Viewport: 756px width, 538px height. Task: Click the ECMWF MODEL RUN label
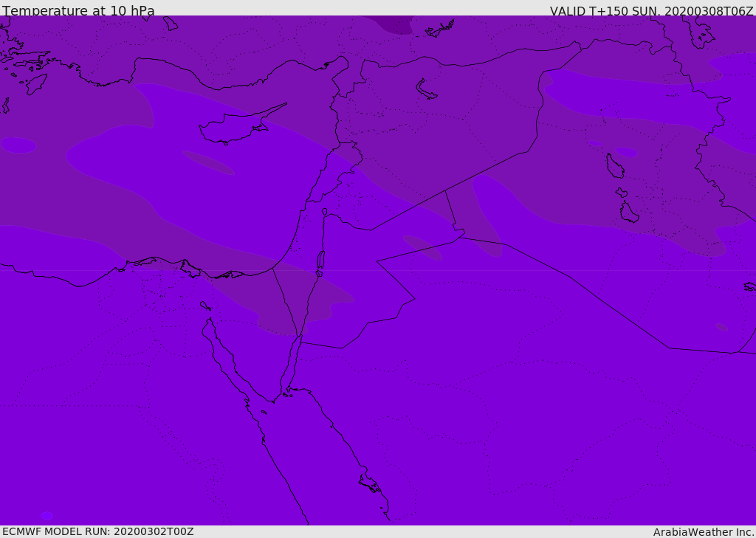(98, 531)
